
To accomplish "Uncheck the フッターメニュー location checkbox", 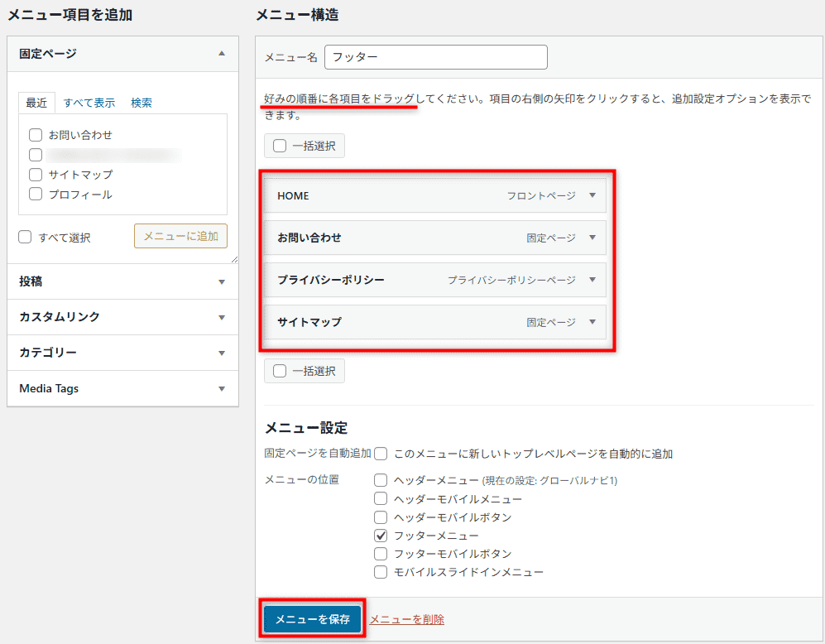I will (381, 536).
